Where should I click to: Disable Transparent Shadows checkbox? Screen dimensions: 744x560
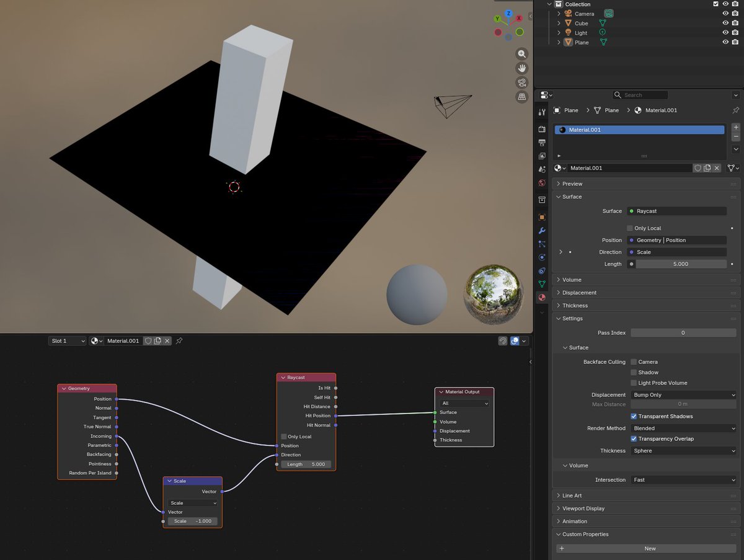[x=634, y=416]
